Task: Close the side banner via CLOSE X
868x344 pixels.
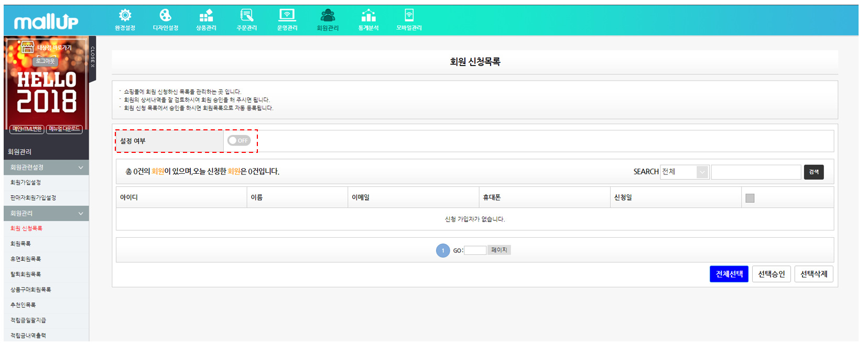Action: [x=93, y=57]
